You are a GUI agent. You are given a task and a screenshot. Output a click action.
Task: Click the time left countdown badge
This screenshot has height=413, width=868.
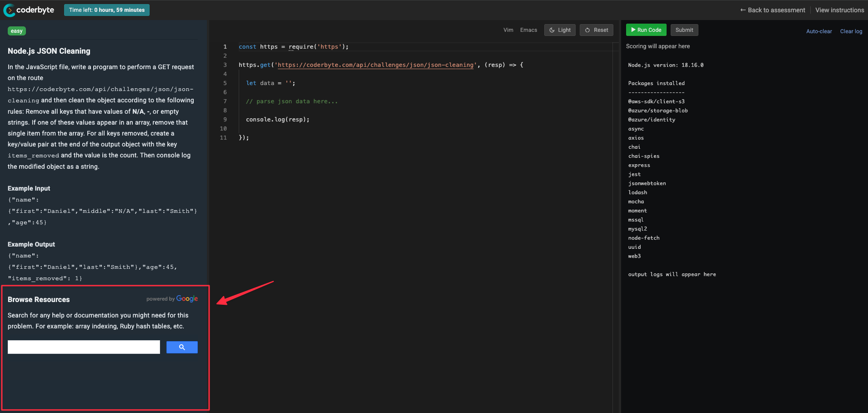click(x=107, y=10)
